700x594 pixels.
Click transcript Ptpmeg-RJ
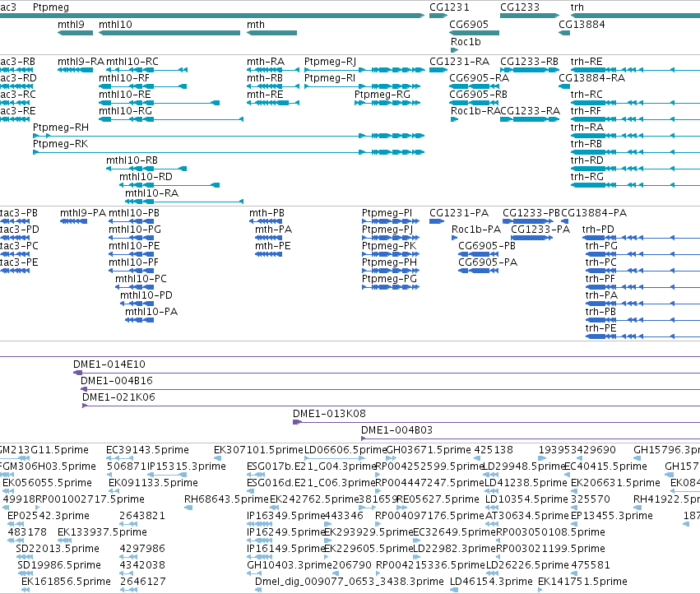click(x=364, y=70)
